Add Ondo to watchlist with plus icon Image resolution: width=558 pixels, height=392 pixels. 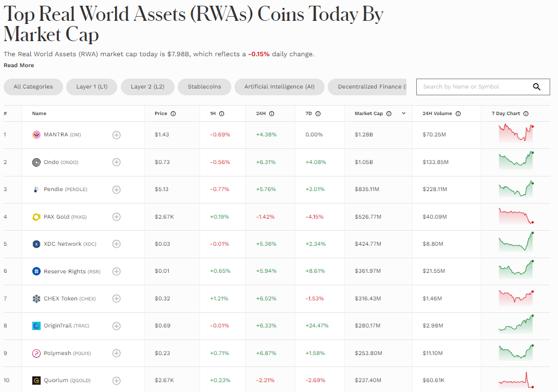pos(116,162)
